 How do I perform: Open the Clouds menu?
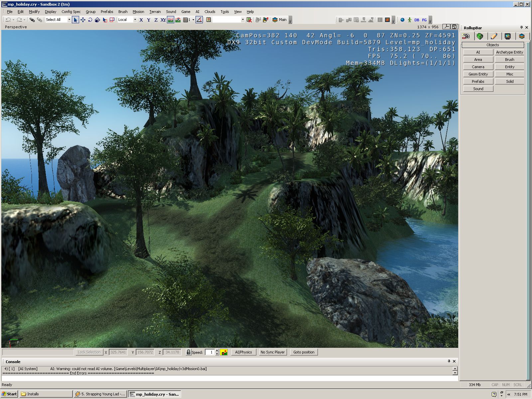[x=210, y=12]
